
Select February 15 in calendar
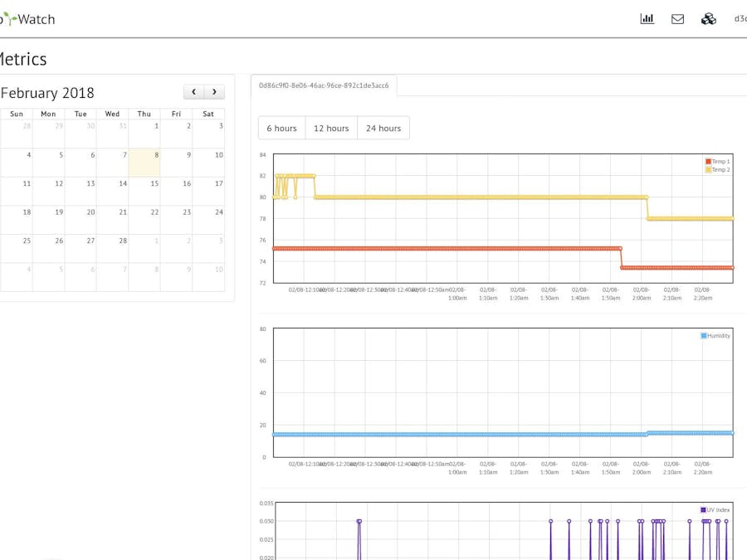tap(144, 192)
